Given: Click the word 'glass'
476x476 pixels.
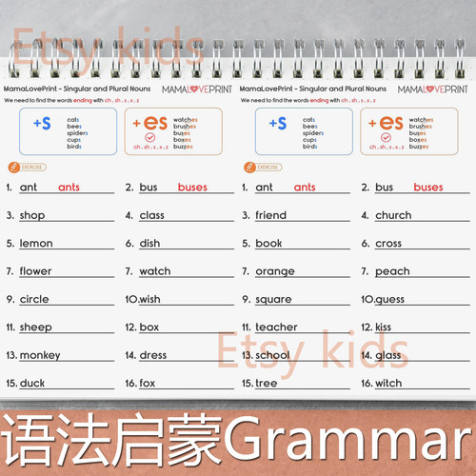Looking at the screenshot, I should [x=388, y=355].
